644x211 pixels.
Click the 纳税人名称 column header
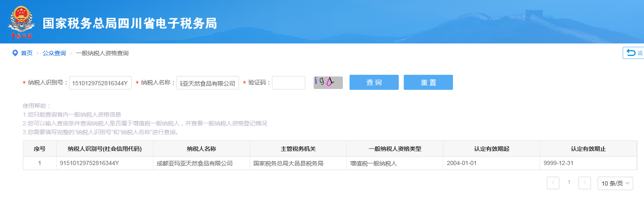201,149
